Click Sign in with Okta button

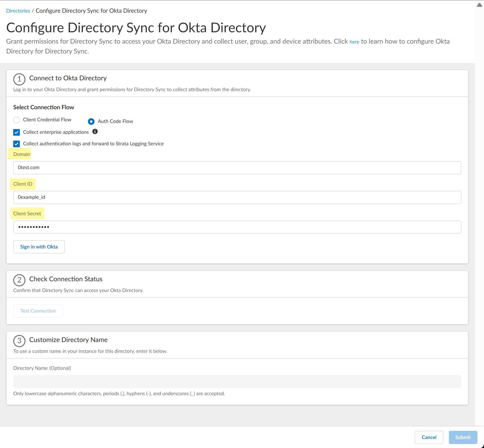click(x=39, y=247)
